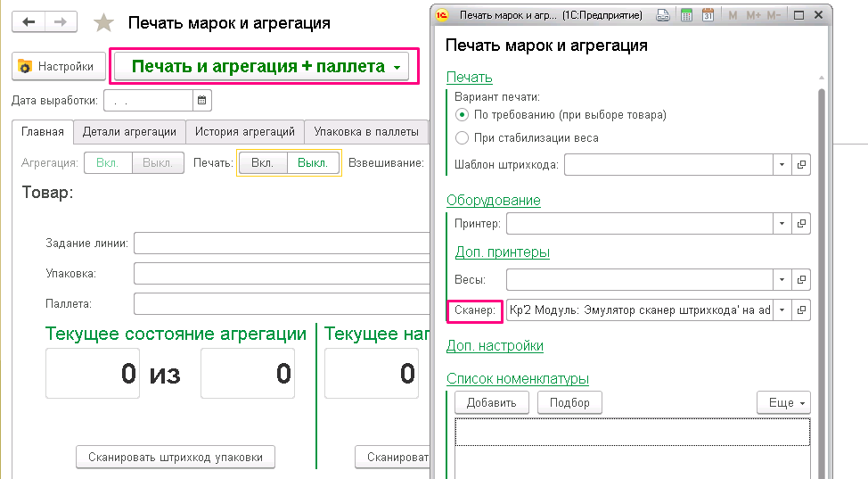
Task: Click the 1C logo in dialog title bar
Action: (442, 15)
